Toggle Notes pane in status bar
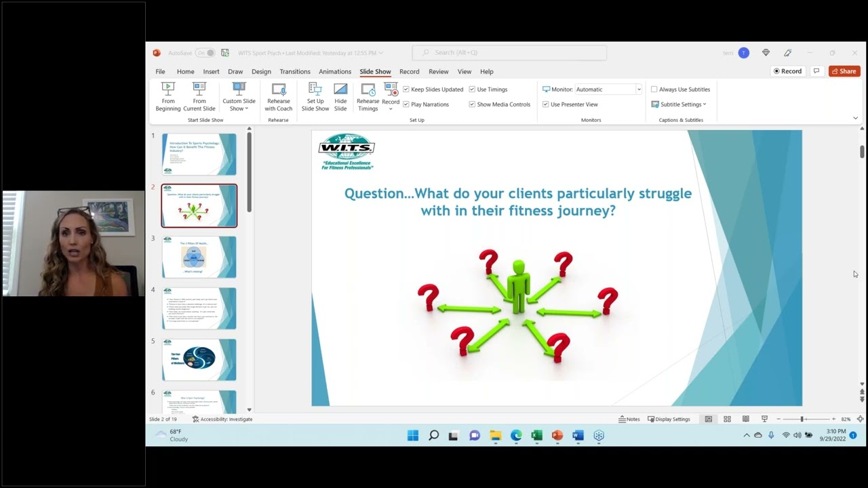 tap(629, 419)
